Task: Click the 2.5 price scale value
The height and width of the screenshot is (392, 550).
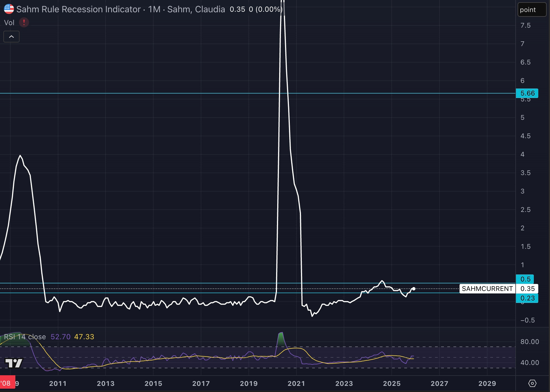Action: tap(525, 210)
